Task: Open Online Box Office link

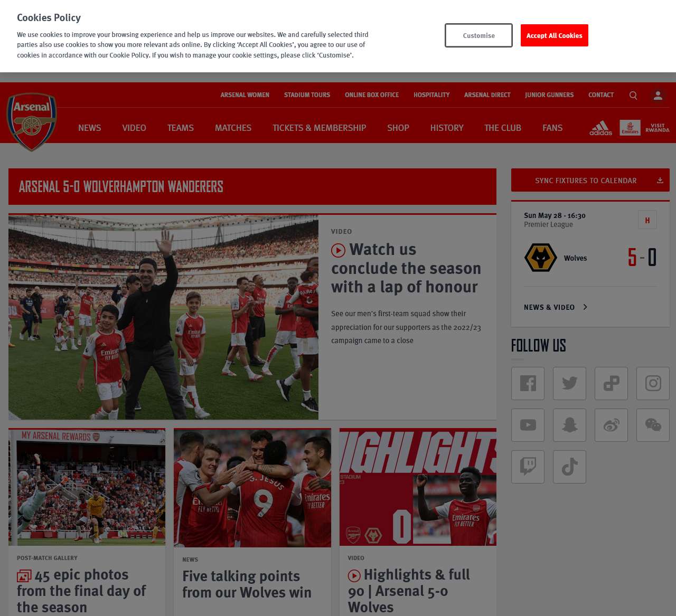Action: [x=372, y=95]
